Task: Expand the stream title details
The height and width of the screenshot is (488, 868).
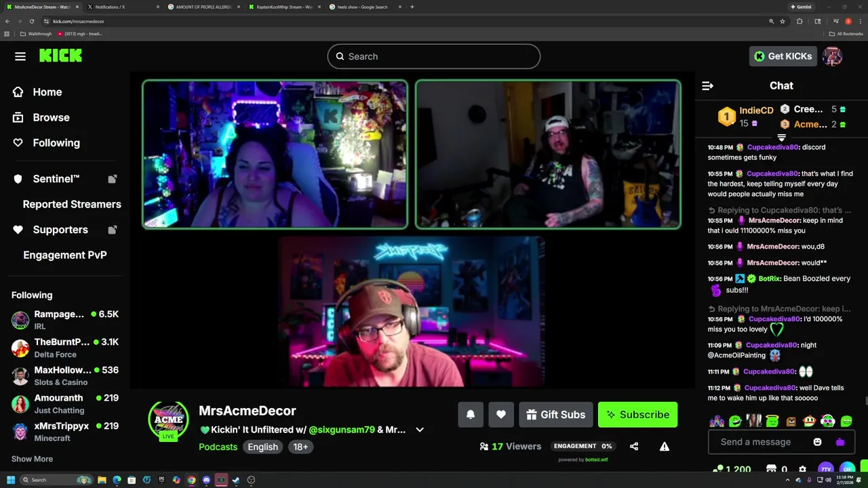Action: (x=420, y=430)
